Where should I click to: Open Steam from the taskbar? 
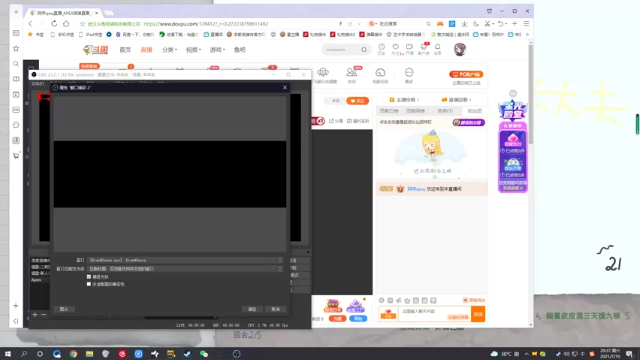(187, 354)
